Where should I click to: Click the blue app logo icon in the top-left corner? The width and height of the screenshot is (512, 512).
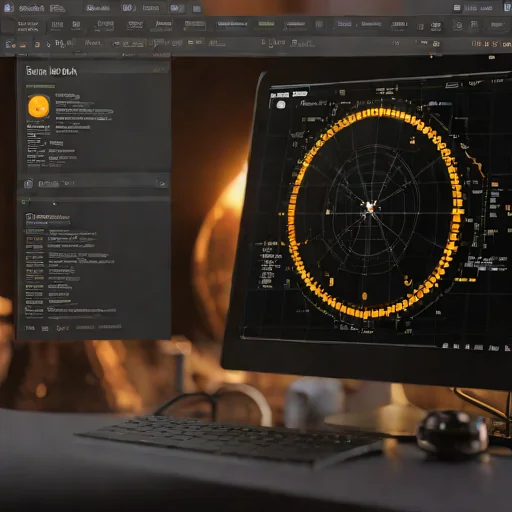(8, 7)
